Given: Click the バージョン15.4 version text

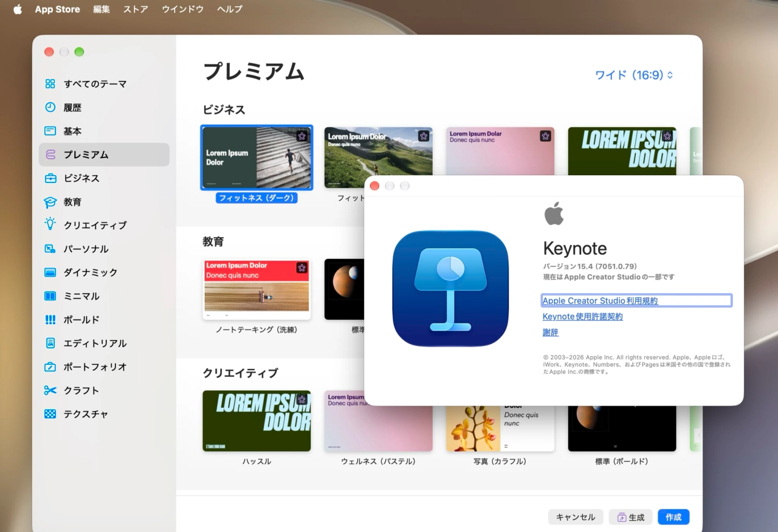Looking at the screenshot, I should (590, 266).
